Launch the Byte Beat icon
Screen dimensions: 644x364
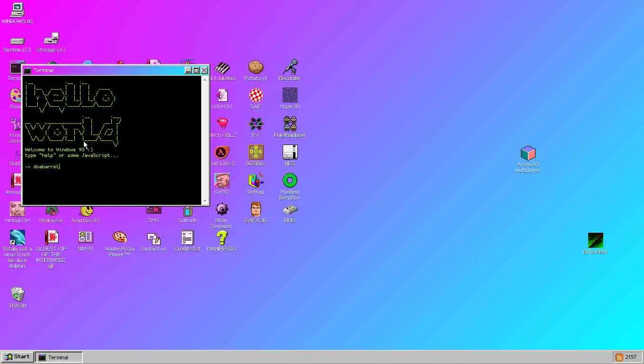coord(595,240)
